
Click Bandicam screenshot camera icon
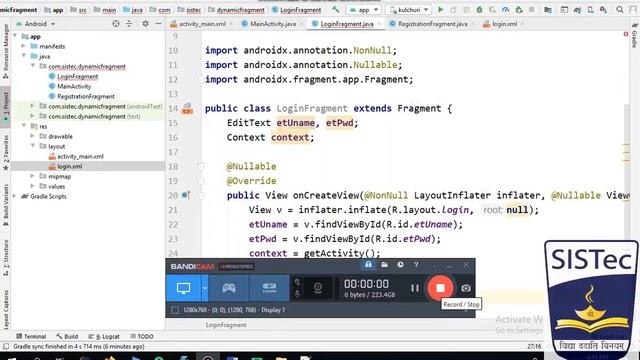tap(466, 288)
